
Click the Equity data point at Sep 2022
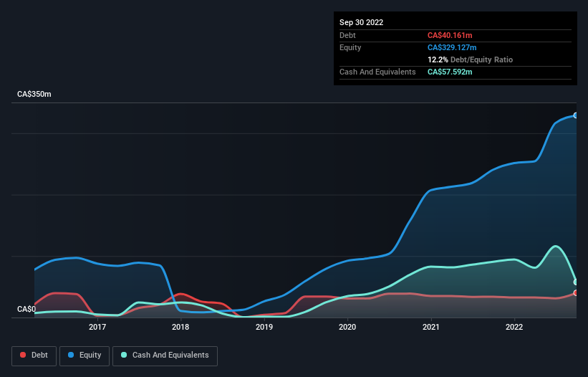click(x=576, y=115)
